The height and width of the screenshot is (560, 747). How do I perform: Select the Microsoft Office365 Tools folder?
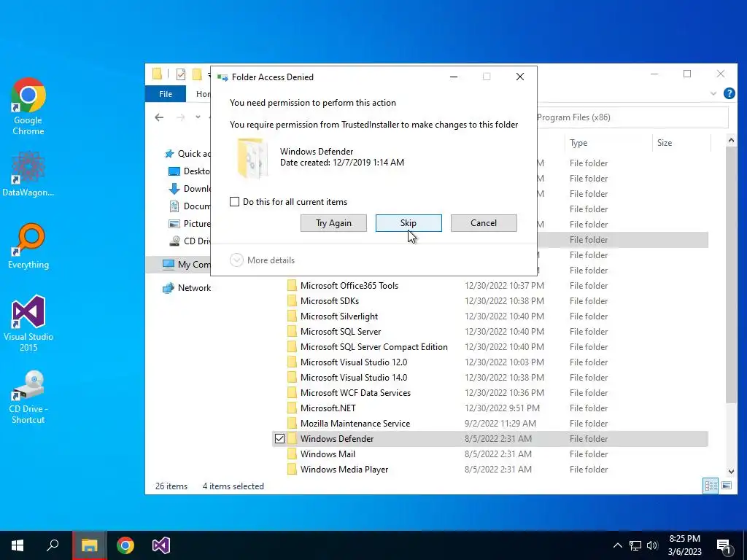coord(349,286)
